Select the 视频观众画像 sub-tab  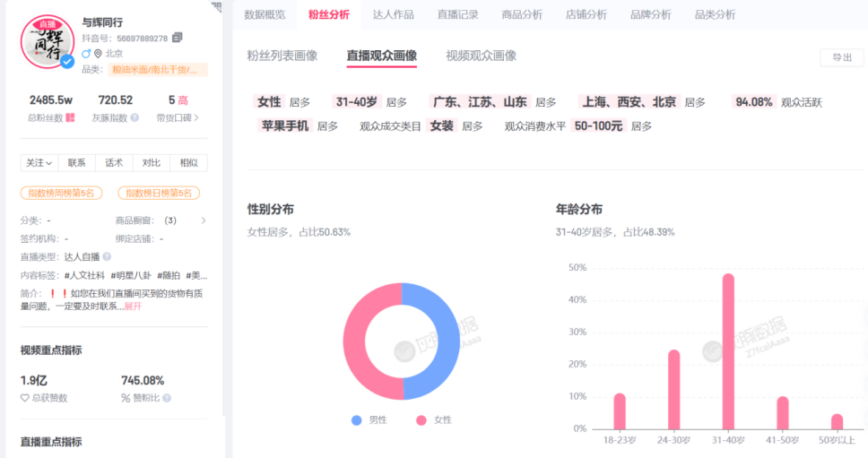(x=481, y=56)
